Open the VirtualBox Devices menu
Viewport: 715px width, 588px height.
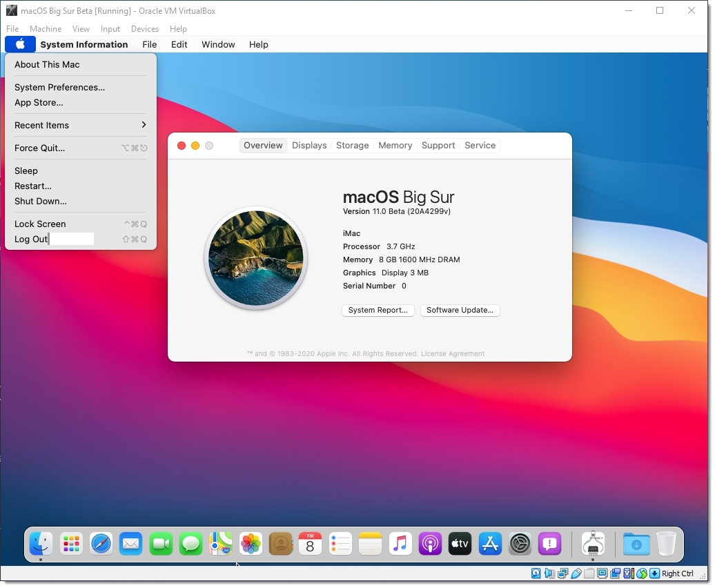(x=144, y=29)
